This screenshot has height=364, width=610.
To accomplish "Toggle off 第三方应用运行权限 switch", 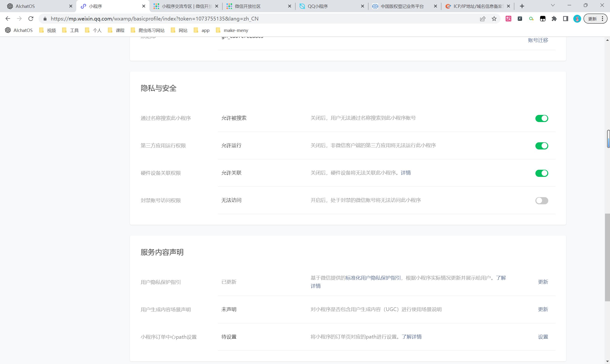I will pos(542,146).
